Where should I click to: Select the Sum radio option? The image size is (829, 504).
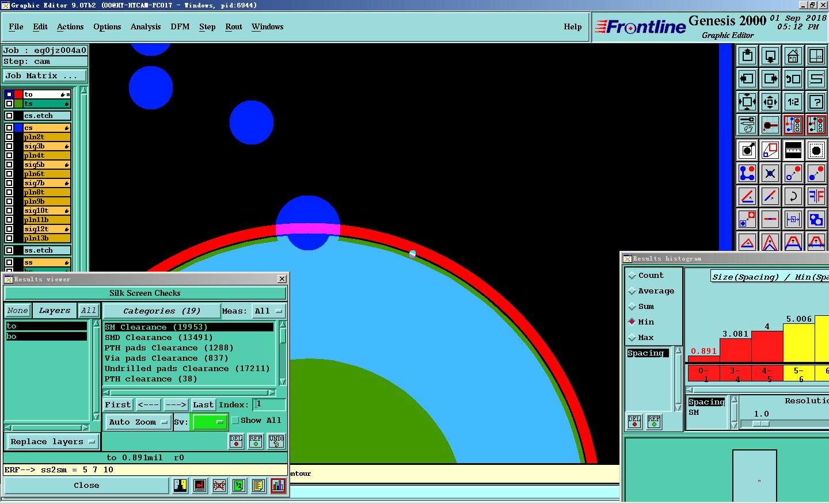pos(632,307)
